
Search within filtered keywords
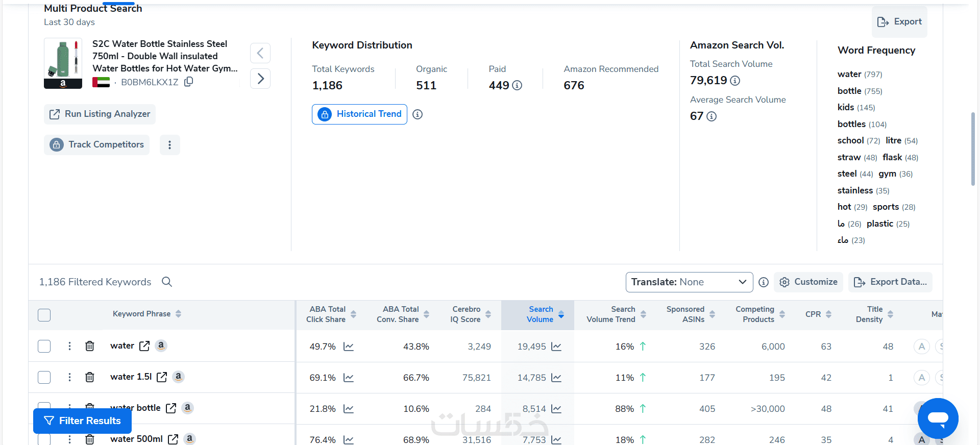pyautogui.click(x=167, y=282)
